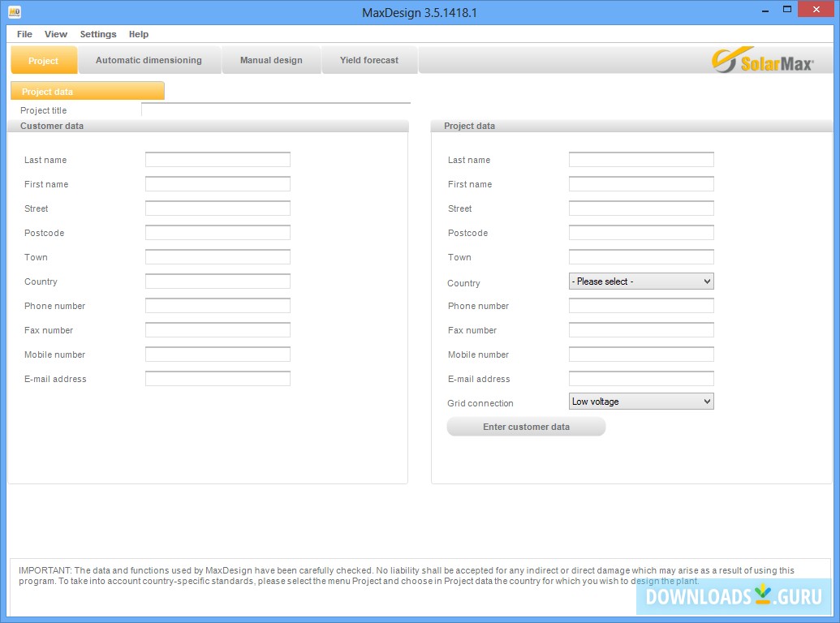Screen dimensions: 840x623
Task: Open the Settings menu
Action: click(98, 34)
